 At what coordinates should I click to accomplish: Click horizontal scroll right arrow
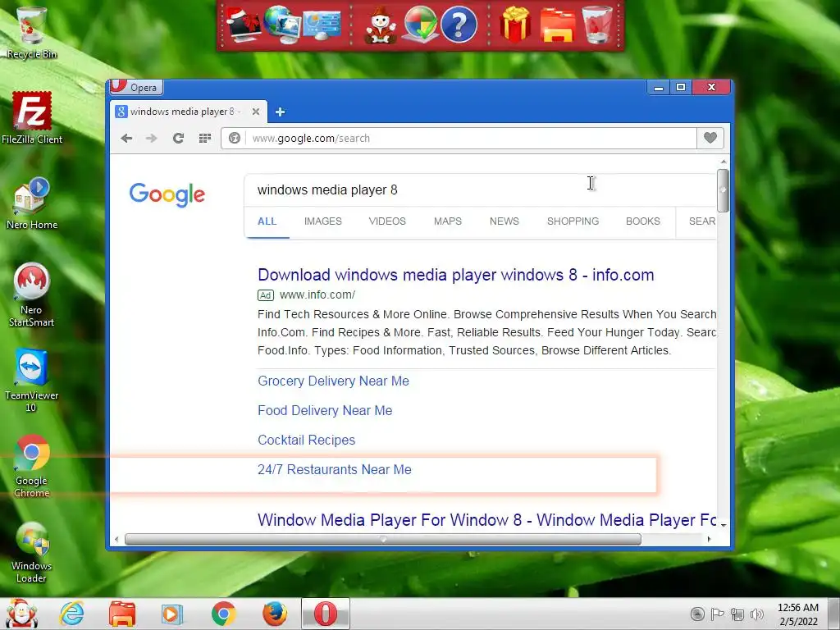[710, 539]
